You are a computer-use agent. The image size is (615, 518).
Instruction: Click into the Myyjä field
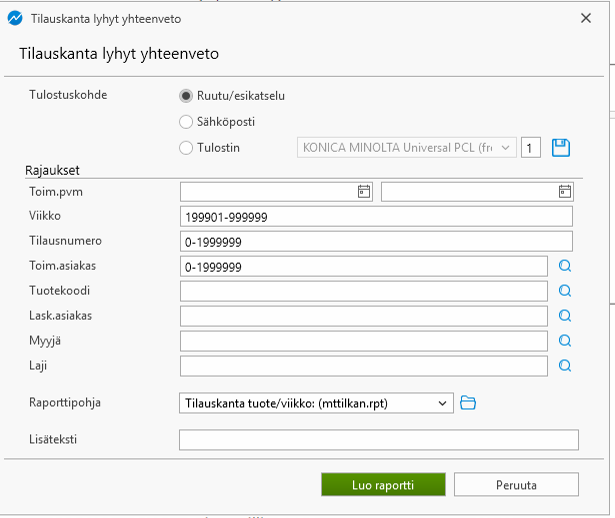click(364, 341)
